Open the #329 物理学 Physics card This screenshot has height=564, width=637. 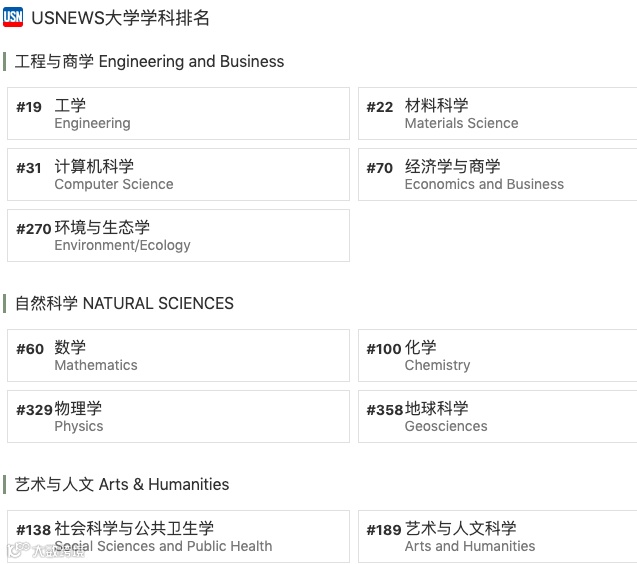(178, 416)
